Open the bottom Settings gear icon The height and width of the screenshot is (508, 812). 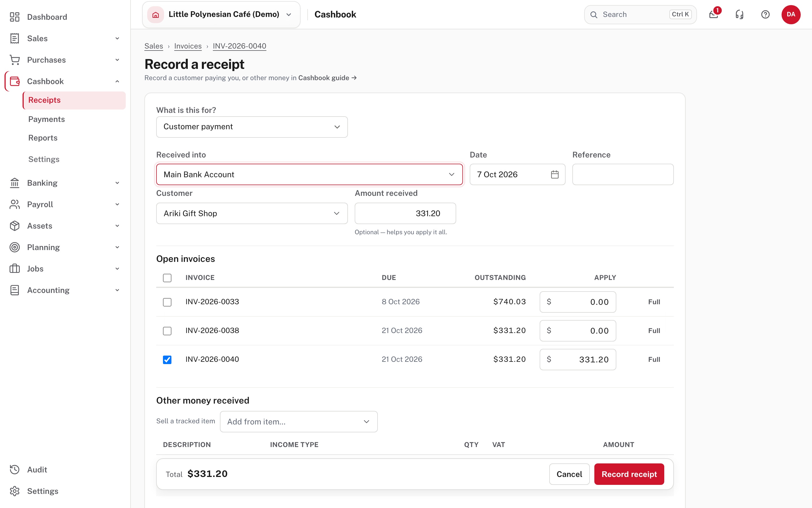click(14, 491)
